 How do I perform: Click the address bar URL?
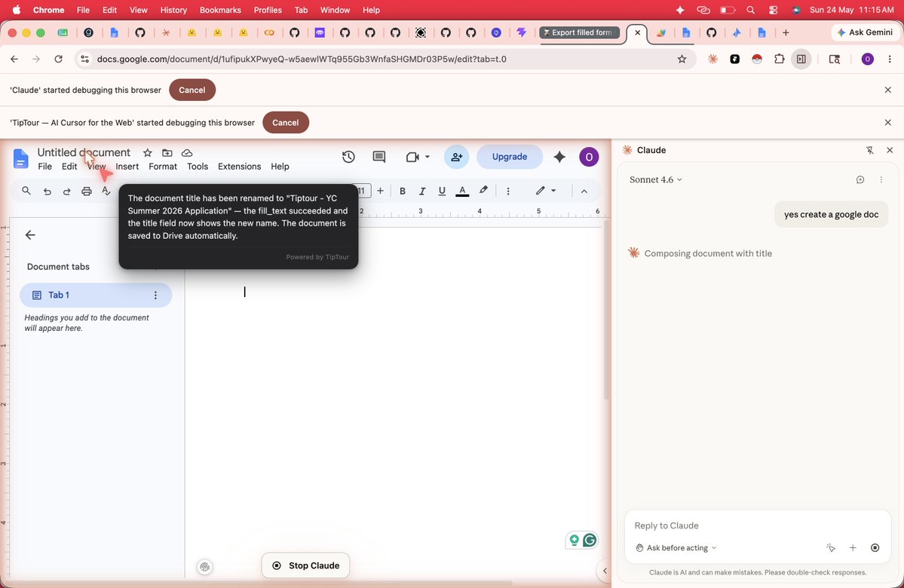coord(302,59)
